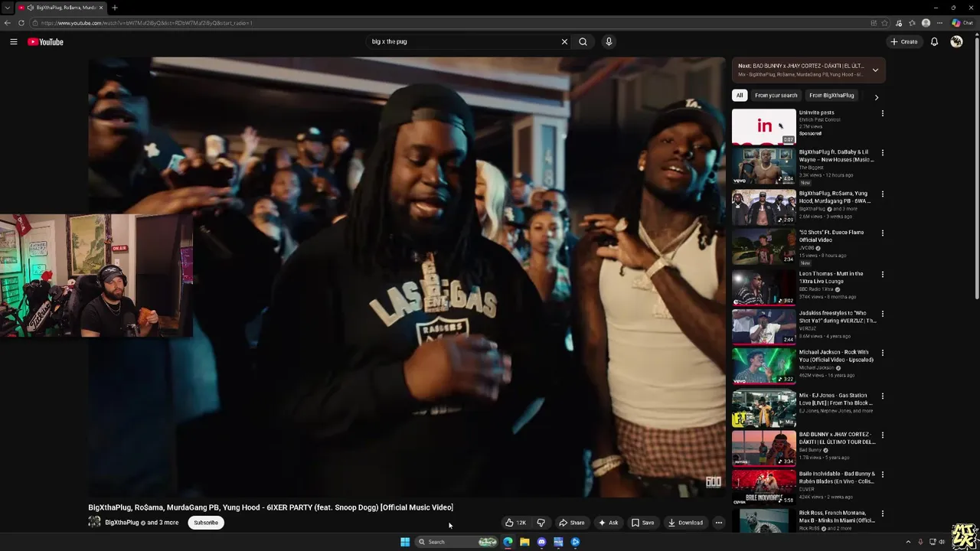Open the tab actions dropdown
The image size is (980, 551).
click(x=7, y=8)
